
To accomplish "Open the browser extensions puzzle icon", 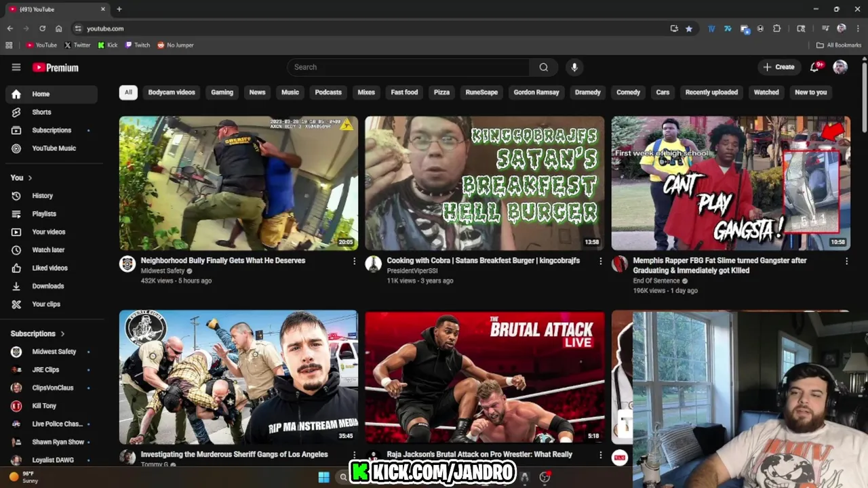I will click(777, 28).
